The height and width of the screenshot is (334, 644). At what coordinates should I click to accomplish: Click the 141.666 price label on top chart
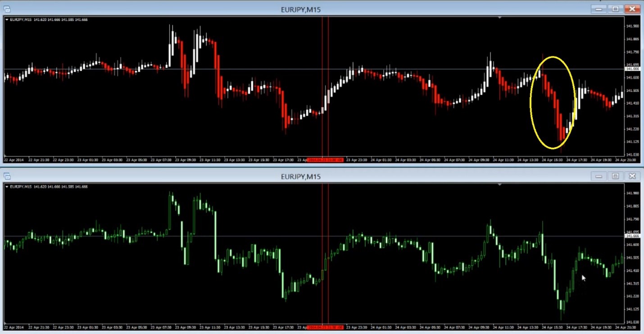pos(633,69)
